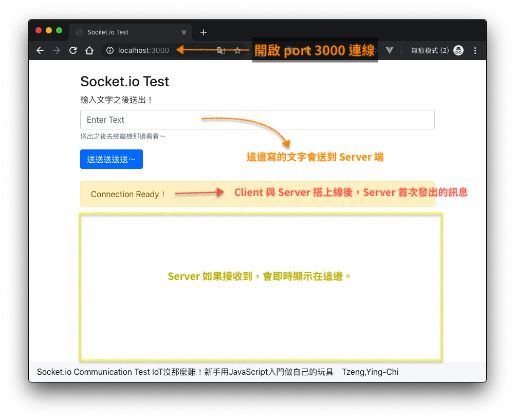Click the footer name Tzeng,Ying-Chi
Screen dimensions: 515x420
(x=370, y=372)
